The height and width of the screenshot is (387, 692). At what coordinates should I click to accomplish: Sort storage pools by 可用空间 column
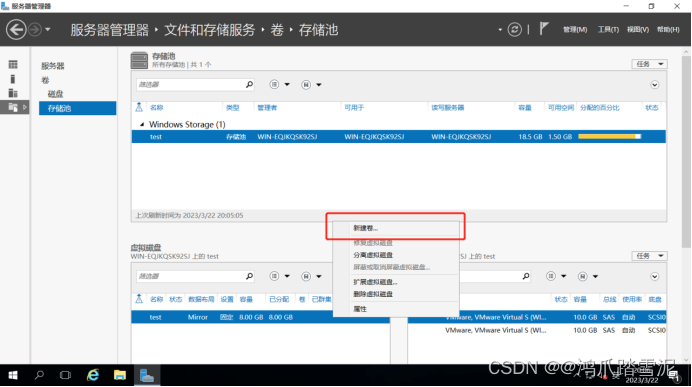(560, 108)
